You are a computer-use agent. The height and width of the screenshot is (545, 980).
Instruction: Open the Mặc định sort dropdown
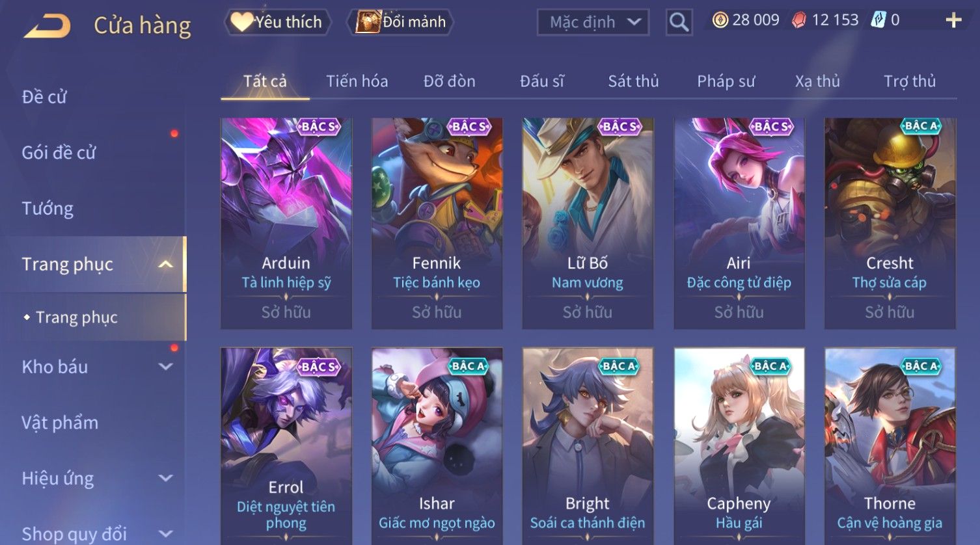coord(593,22)
